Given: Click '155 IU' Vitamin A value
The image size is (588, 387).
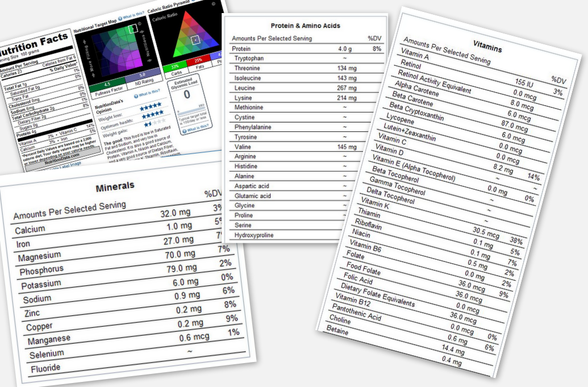Looking at the screenshot, I should pyautogui.click(x=524, y=82).
